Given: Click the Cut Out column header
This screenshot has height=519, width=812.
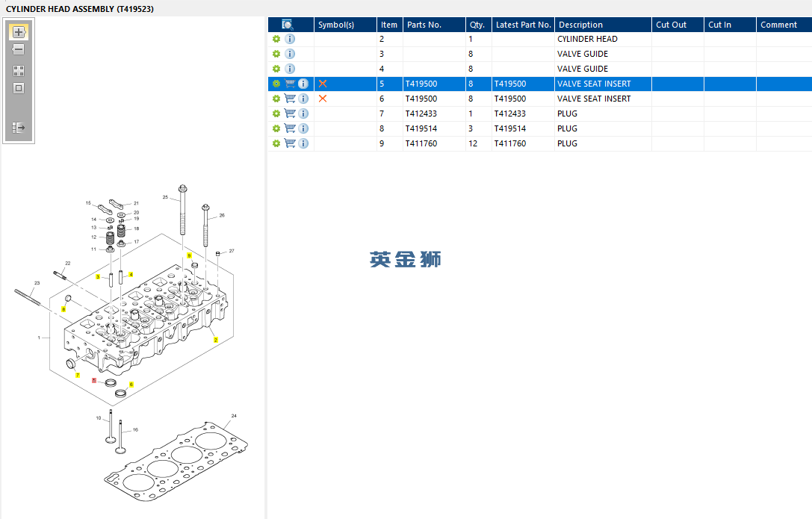Looking at the screenshot, I should [678, 25].
